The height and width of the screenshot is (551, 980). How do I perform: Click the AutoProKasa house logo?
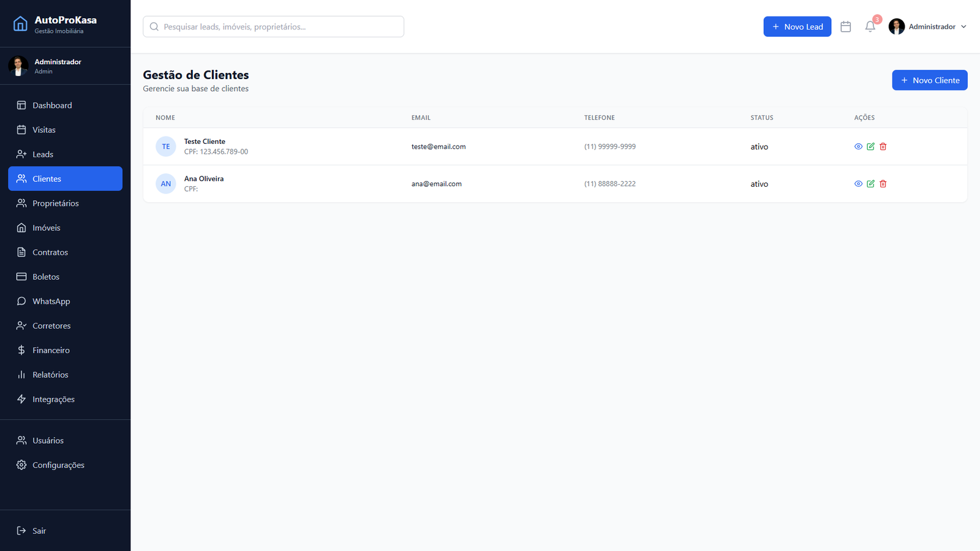click(20, 24)
